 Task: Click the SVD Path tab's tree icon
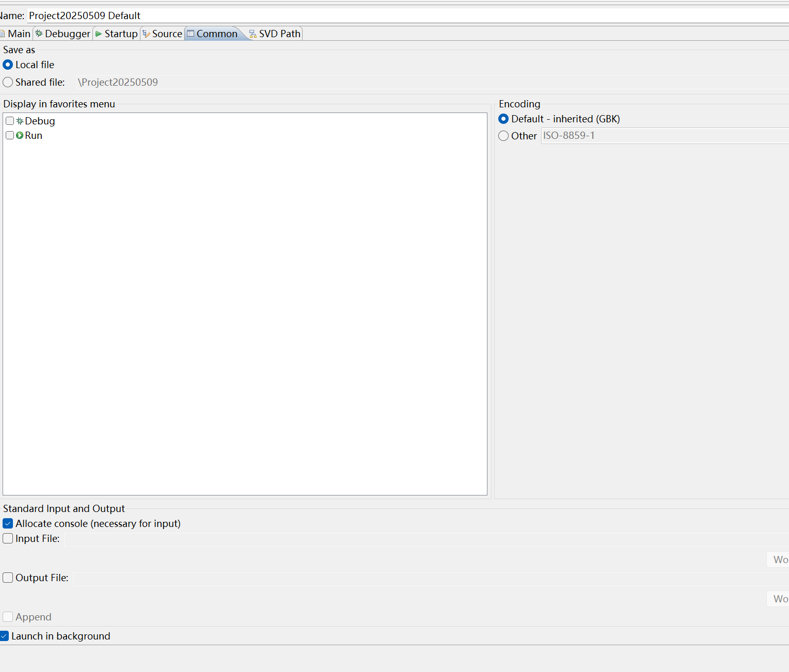(252, 34)
